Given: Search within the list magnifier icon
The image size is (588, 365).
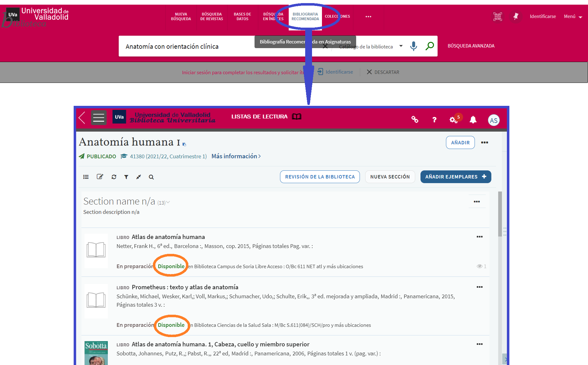Looking at the screenshot, I should click(151, 177).
